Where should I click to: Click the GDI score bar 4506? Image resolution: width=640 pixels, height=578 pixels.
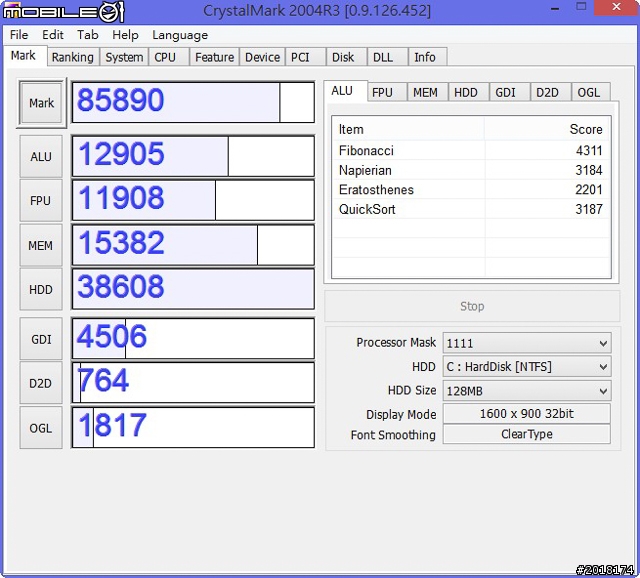click(x=193, y=339)
